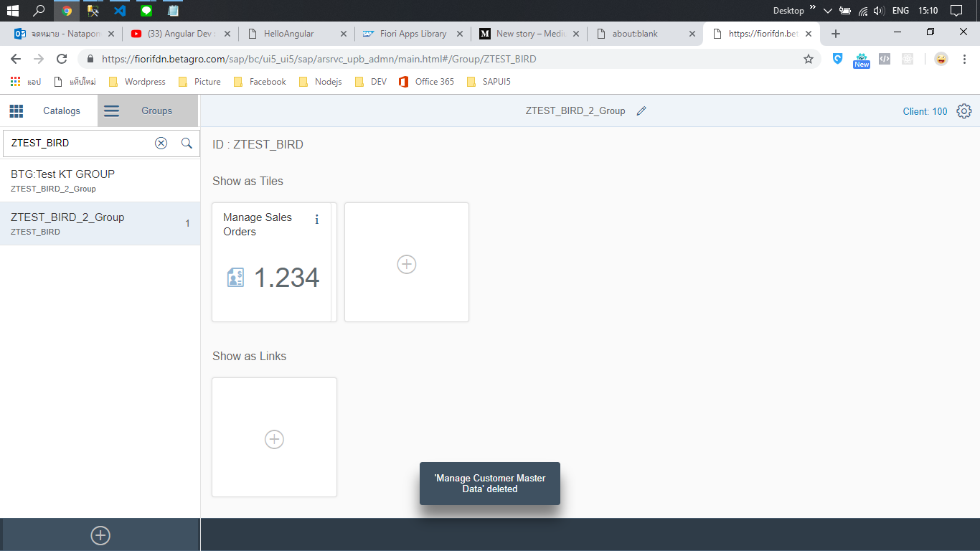
Task: Clear the ZTEST_BIRD search with the X icon
Action: click(161, 143)
